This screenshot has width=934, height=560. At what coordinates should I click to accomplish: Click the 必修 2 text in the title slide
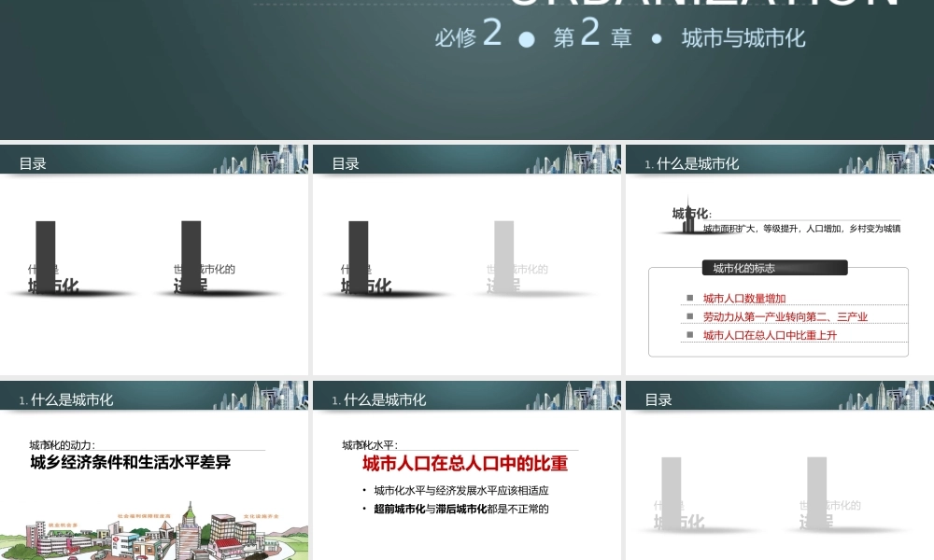(x=468, y=35)
